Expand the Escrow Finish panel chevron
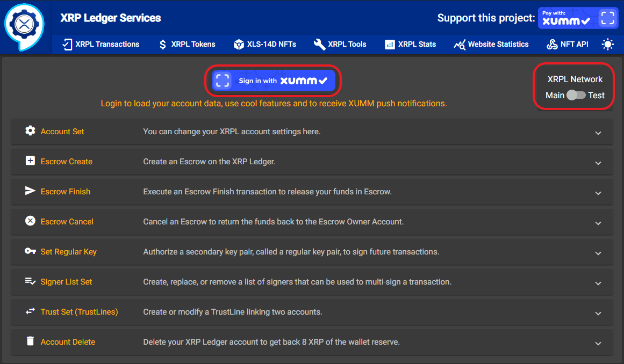This screenshot has height=364, width=624. 598,193
